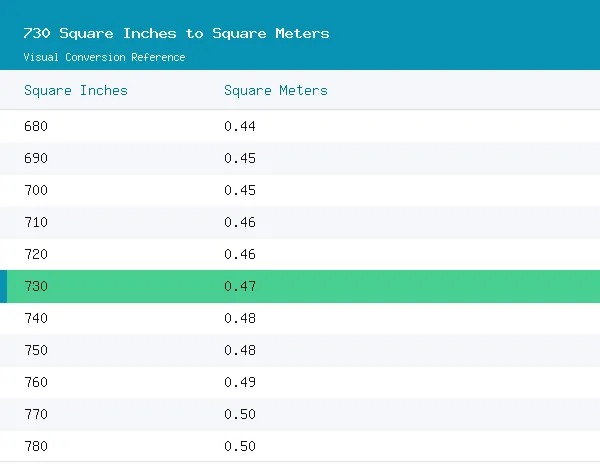Viewport: 600px width, 466px height.
Task: Select the 0.49 value in 760 row
Action: coord(240,382)
